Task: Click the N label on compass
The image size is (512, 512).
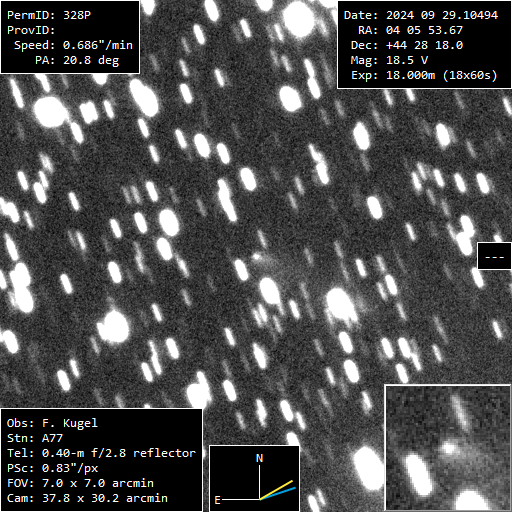Action: coord(259,458)
